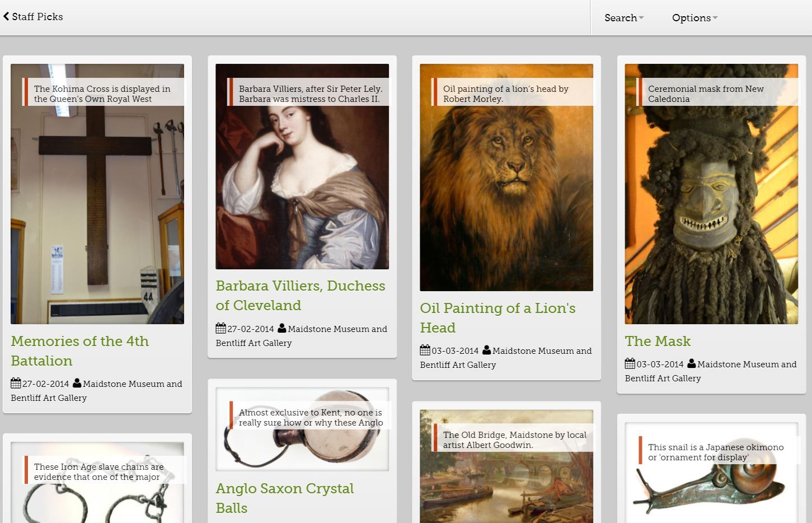Click the caption 'These Iron Age slave chains are'

[99, 466]
